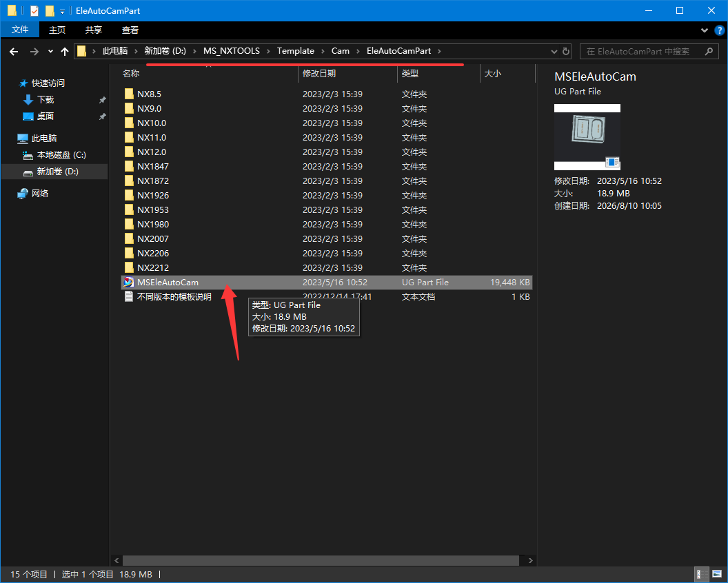The height and width of the screenshot is (583, 728).
Task: Select the NX1980 folder icon
Action: (x=129, y=224)
